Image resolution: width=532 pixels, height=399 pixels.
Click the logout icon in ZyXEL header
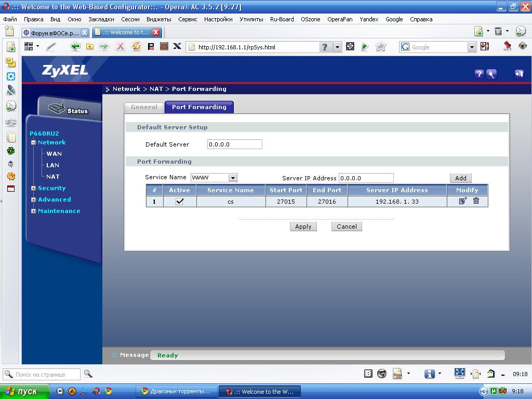pos(518,74)
